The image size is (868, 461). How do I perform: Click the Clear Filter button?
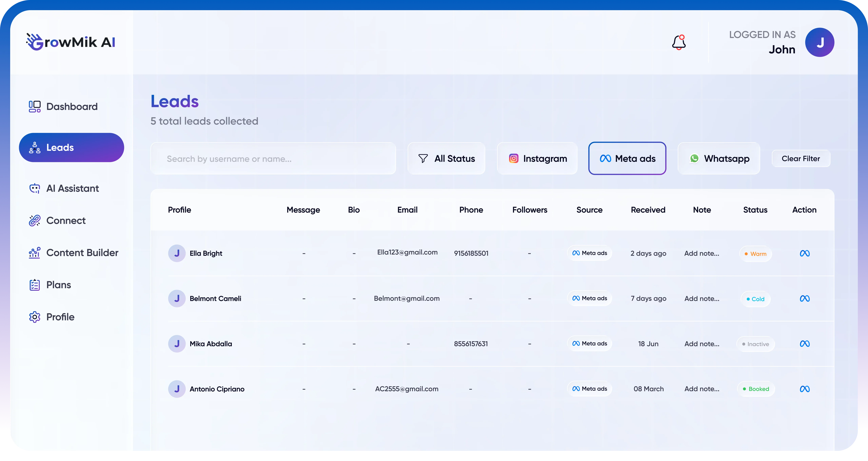(x=801, y=158)
